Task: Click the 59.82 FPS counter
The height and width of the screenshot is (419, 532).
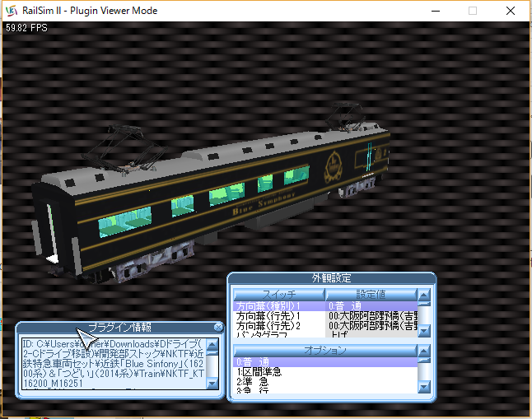Action: click(x=26, y=28)
